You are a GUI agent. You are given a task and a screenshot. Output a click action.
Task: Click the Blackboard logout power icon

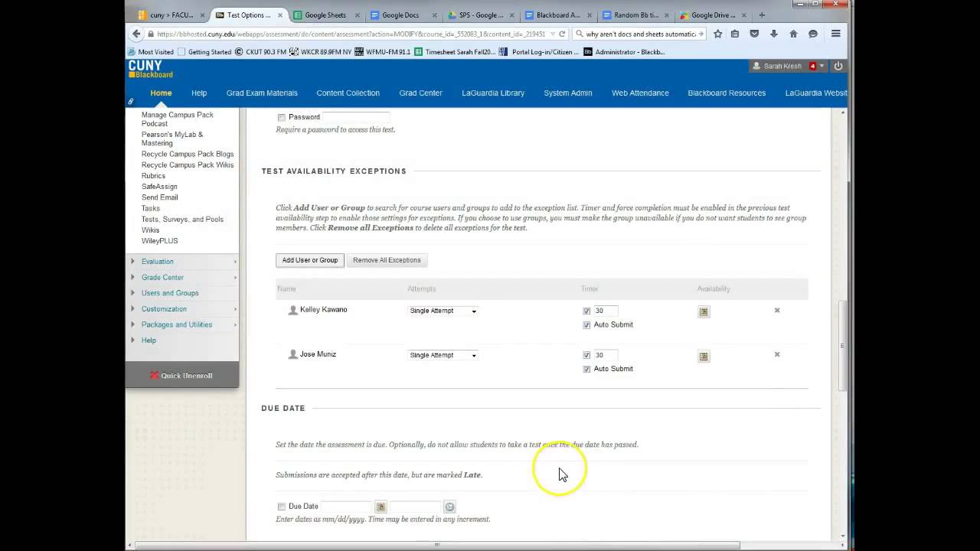(x=838, y=66)
